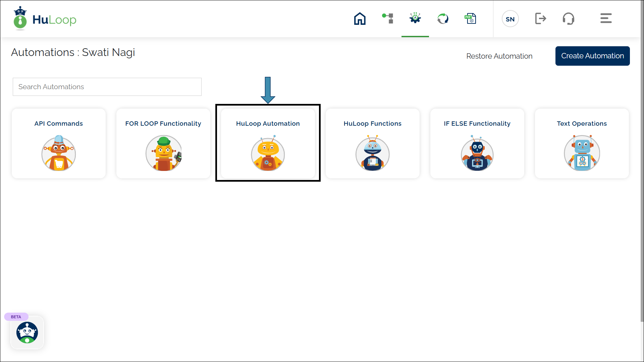Image resolution: width=644 pixels, height=362 pixels.
Task: Open the HuLoop Functions card
Action: coord(372,143)
